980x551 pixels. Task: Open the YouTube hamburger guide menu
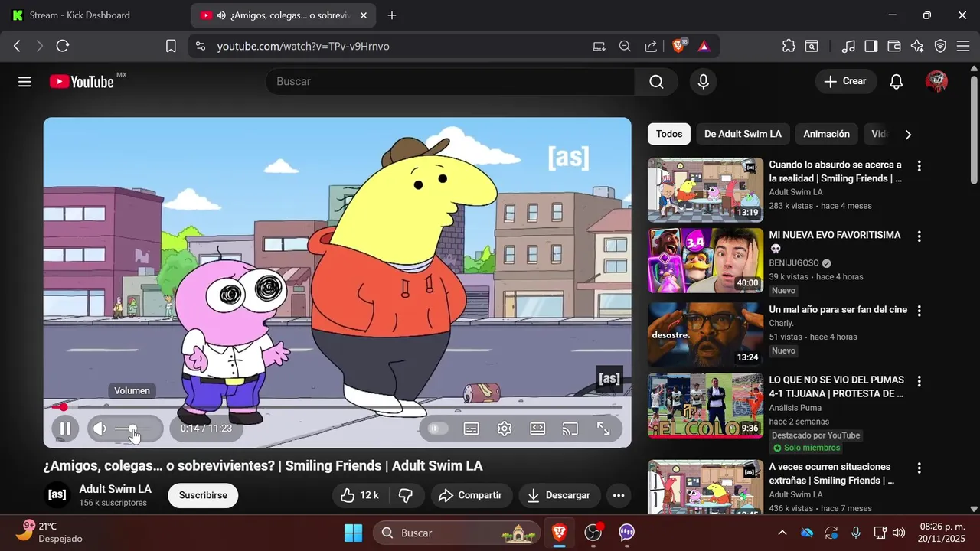click(24, 81)
